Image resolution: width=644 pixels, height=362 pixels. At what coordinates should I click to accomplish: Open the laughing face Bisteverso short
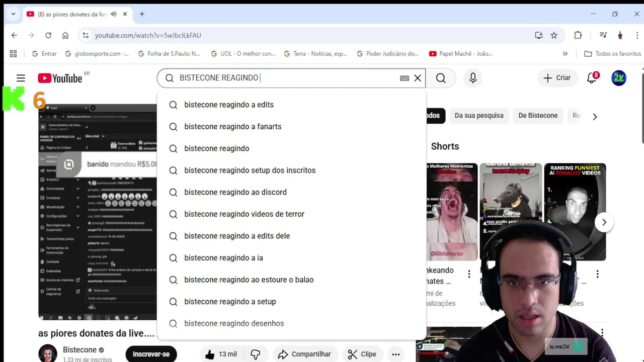coord(452,212)
